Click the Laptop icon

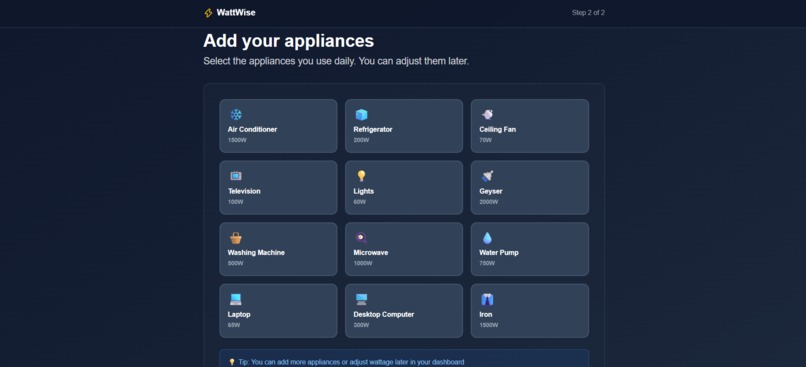236,300
